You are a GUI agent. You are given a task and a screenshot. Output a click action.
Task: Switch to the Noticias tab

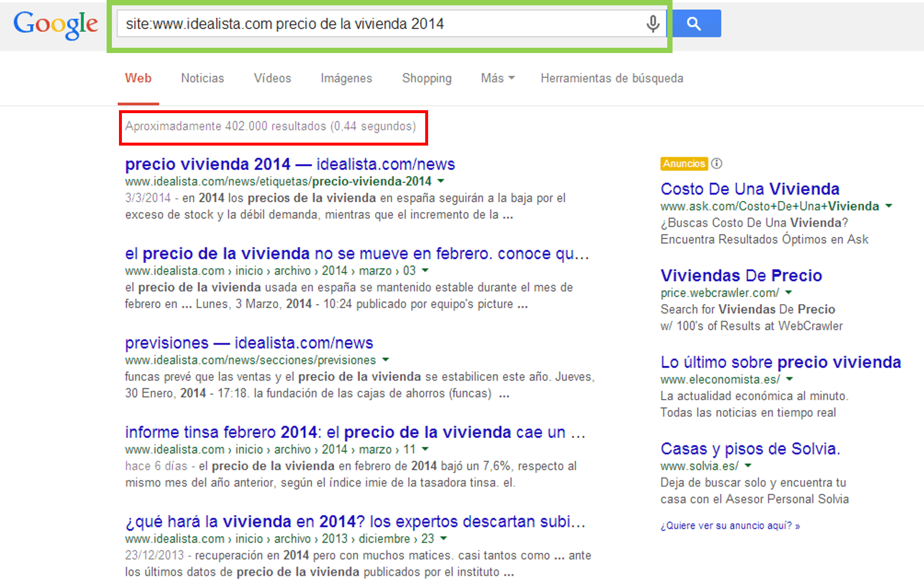[x=203, y=78]
